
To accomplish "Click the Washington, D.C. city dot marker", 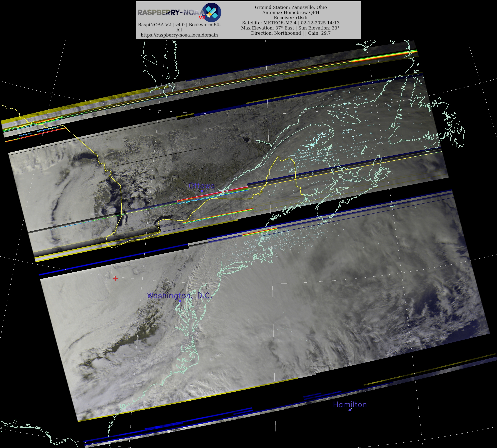I will point(180,301).
